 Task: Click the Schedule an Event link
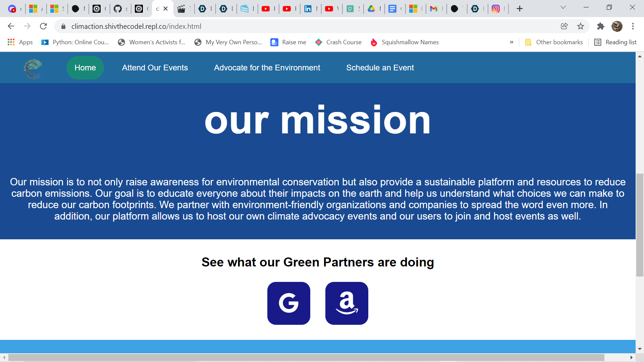[380, 68]
